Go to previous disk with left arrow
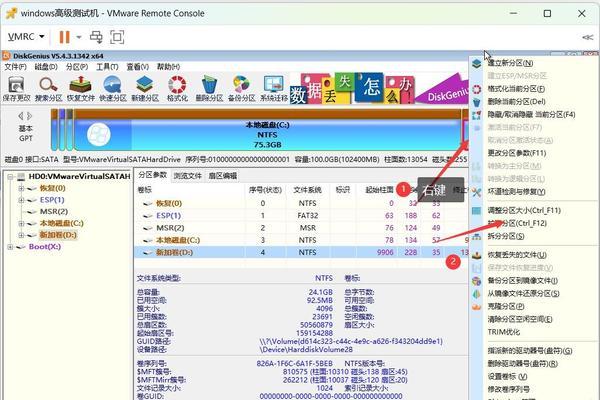Image resolution: width=600 pixels, height=400 pixels. pos(21,116)
